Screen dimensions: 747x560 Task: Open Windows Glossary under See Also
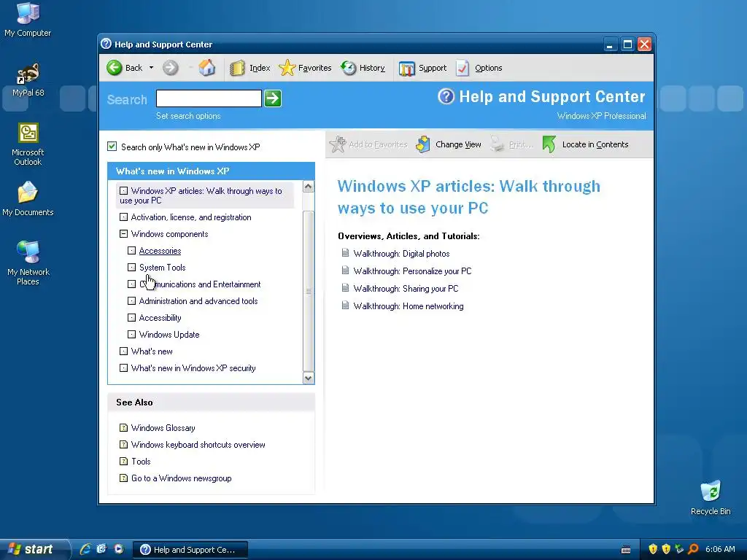[x=163, y=427]
